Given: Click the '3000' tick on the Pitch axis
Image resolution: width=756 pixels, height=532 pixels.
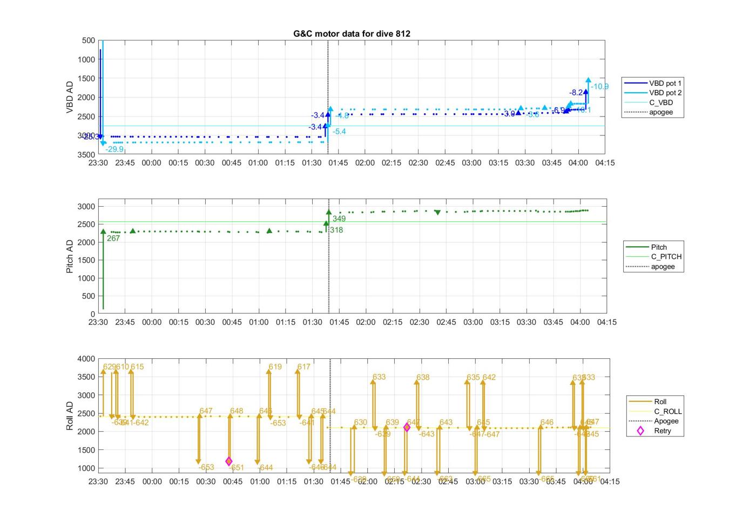Looking at the screenshot, I should click(86, 207).
